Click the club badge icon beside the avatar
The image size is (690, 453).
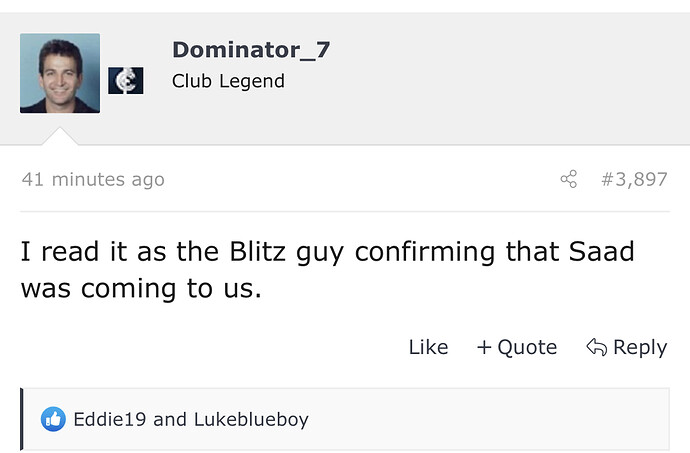[126, 81]
